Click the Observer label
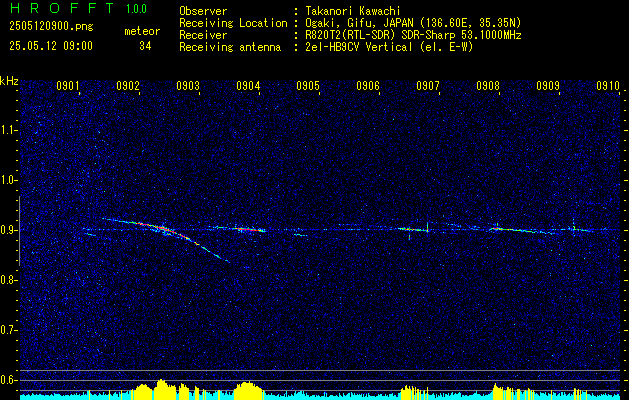The image size is (629, 400). pyautogui.click(x=203, y=11)
